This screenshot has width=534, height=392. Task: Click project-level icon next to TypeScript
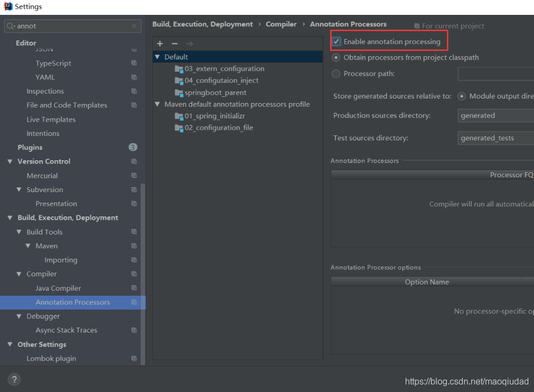pos(134,63)
